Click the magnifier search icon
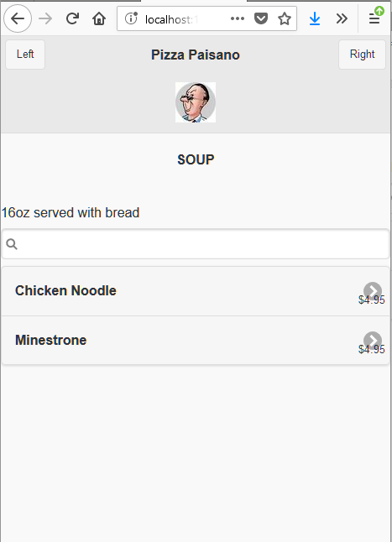This screenshot has height=542, width=392. pyautogui.click(x=12, y=244)
